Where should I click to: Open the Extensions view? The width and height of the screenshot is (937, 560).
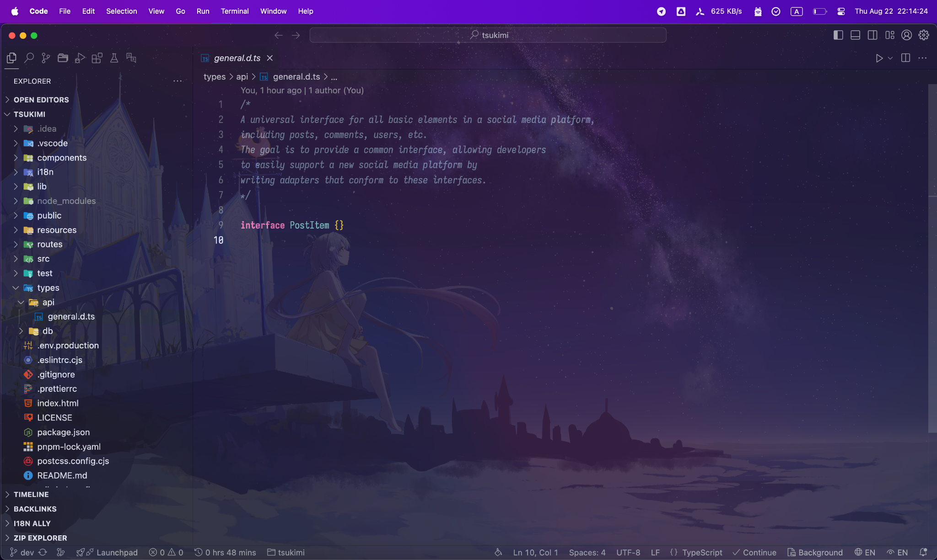point(97,58)
